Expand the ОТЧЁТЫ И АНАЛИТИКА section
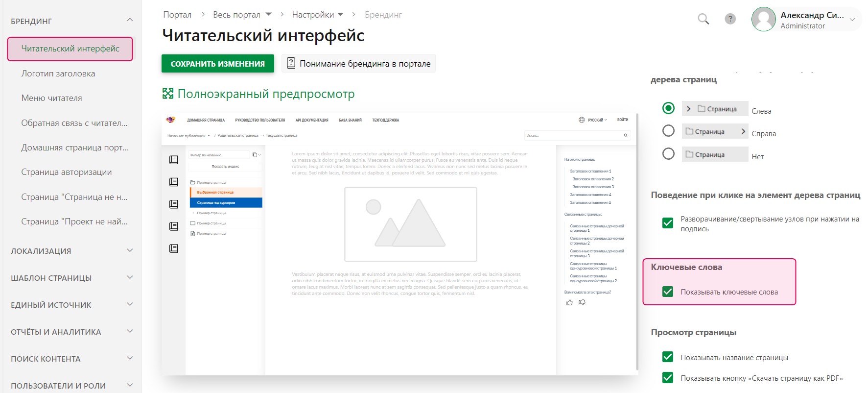The height and width of the screenshot is (393, 868). click(x=130, y=331)
